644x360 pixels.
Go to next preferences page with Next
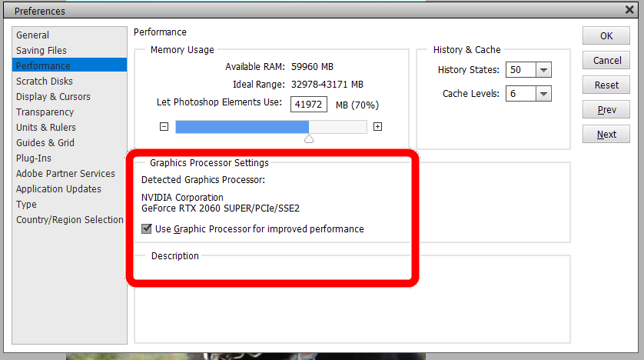point(606,135)
